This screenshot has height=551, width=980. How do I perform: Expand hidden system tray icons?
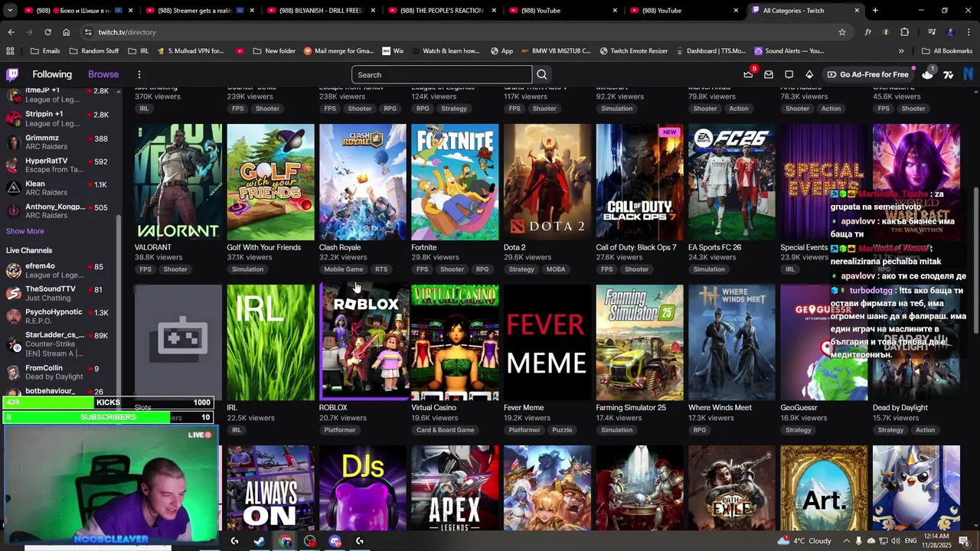pos(846,541)
